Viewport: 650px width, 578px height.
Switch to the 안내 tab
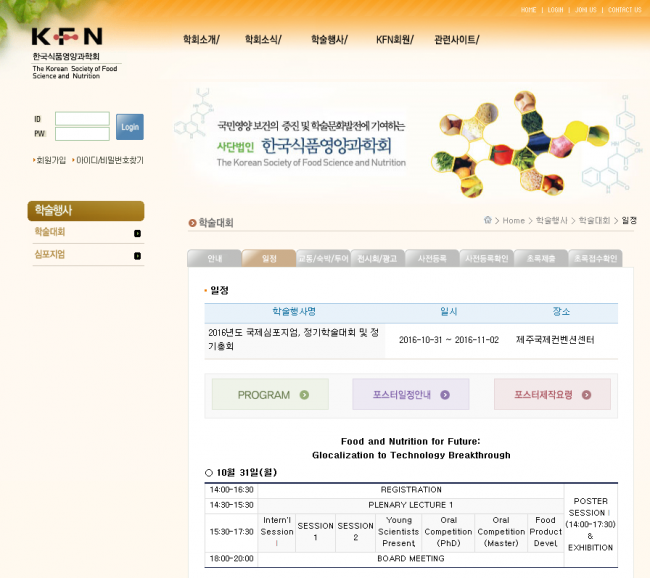coord(214,258)
